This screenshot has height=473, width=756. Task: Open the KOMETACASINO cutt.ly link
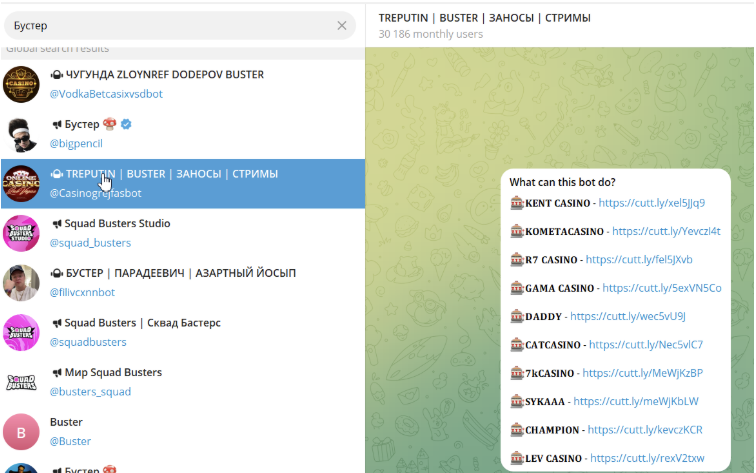coord(666,231)
